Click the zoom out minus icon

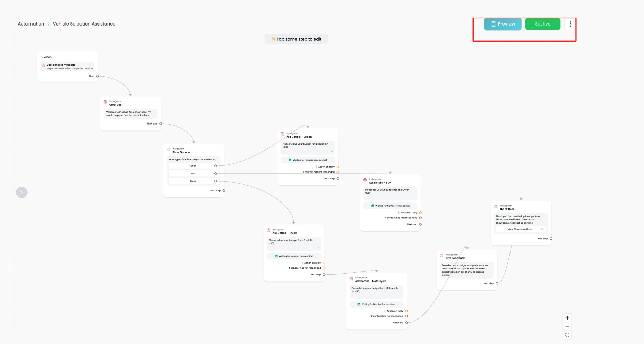[567, 327]
